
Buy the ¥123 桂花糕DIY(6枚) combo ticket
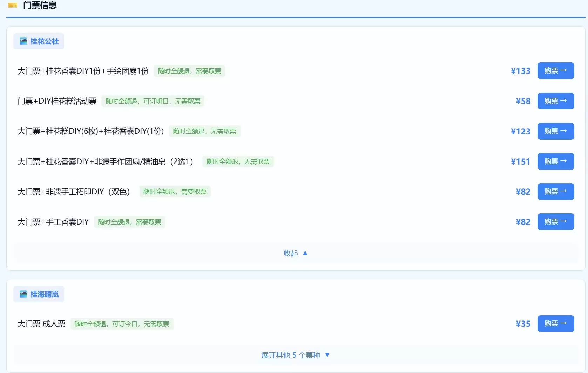555,131
